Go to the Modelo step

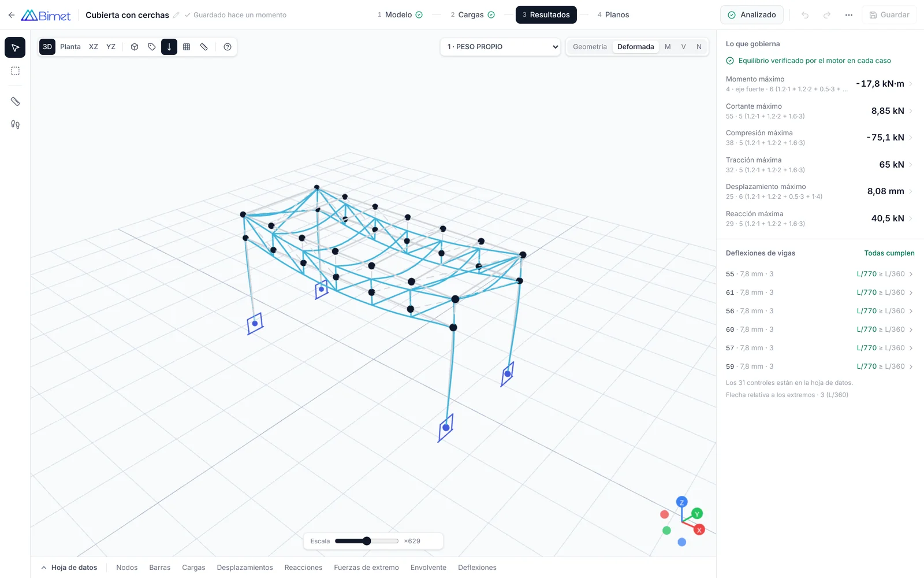(400, 15)
